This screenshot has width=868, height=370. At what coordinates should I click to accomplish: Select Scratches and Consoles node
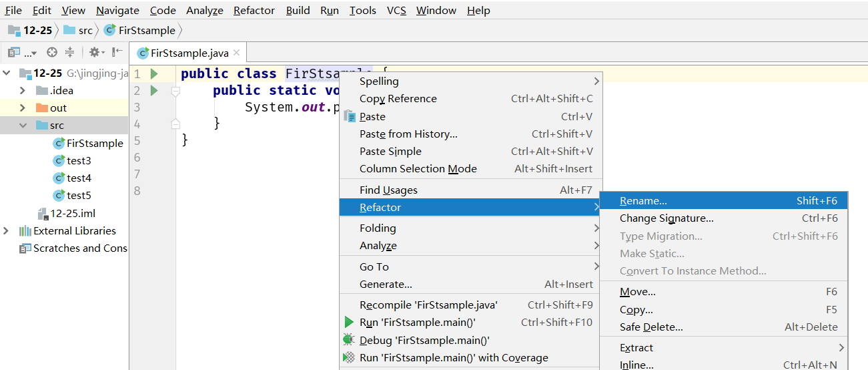tap(80, 248)
